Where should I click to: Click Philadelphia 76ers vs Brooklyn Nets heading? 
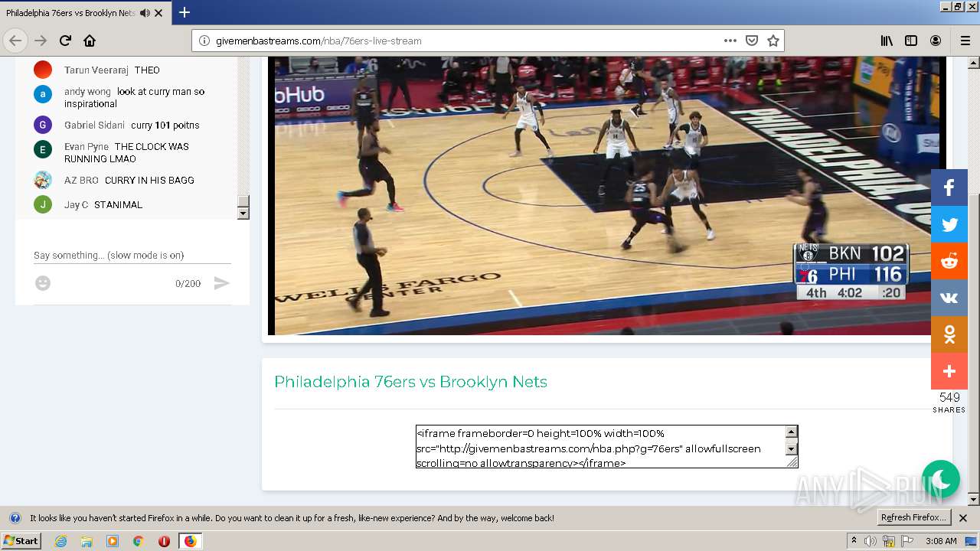[410, 382]
